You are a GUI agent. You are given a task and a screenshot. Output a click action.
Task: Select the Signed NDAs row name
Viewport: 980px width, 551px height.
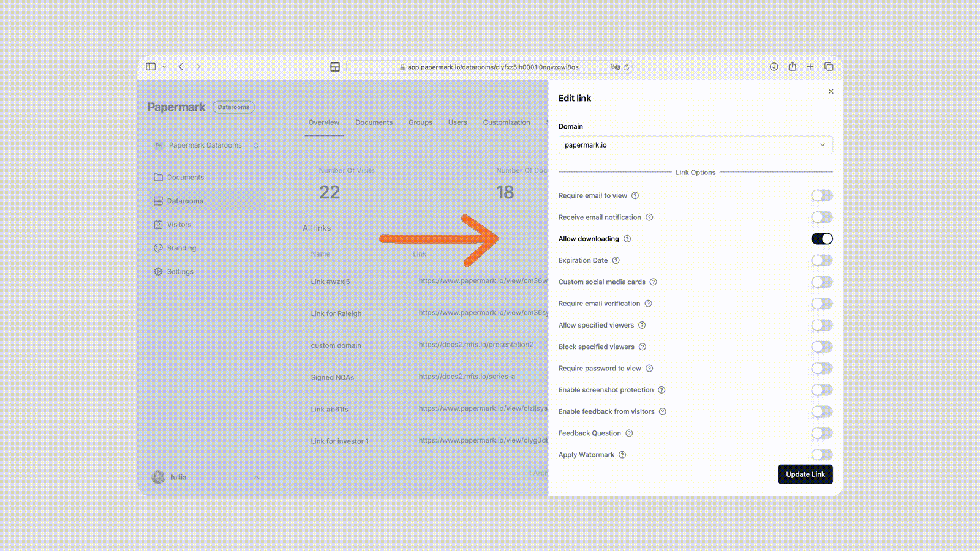pos(333,378)
